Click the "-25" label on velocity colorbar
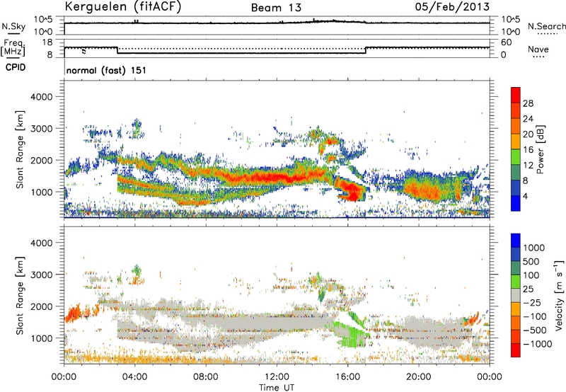 click(532, 303)
